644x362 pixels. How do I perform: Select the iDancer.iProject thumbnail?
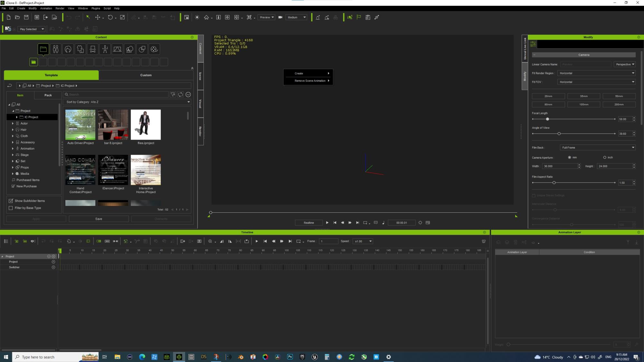click(x=113, y=170)
